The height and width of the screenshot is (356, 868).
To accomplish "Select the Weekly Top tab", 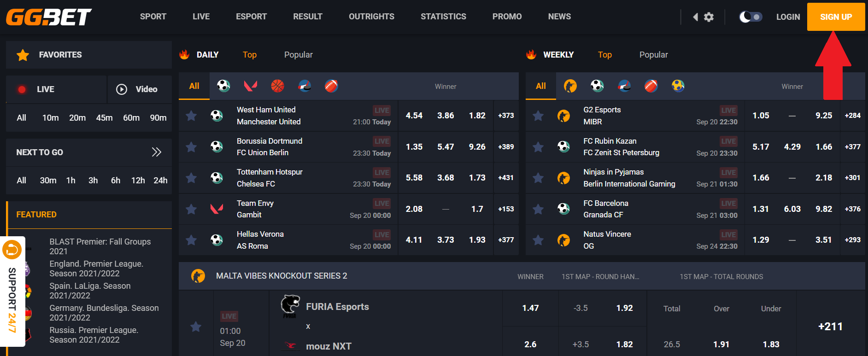I will click(605, 55).
